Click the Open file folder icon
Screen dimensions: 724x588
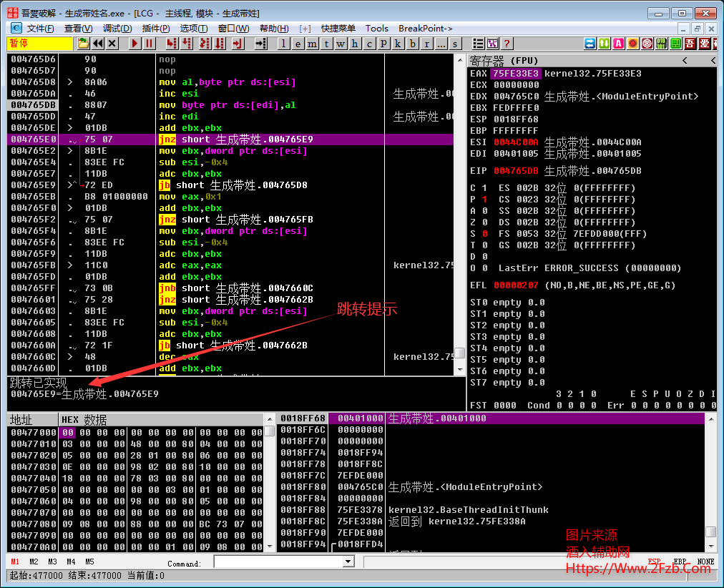pyautogui.click(x=83, y=44)
